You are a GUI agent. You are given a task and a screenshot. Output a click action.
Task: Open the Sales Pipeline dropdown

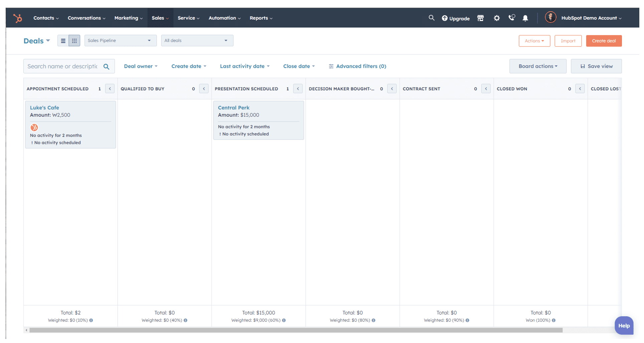(121, 41)
